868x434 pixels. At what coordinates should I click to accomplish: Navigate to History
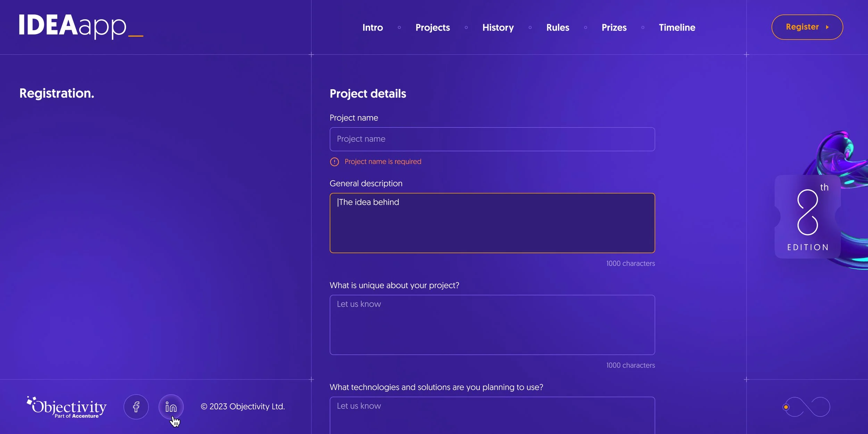pos(498,27)
